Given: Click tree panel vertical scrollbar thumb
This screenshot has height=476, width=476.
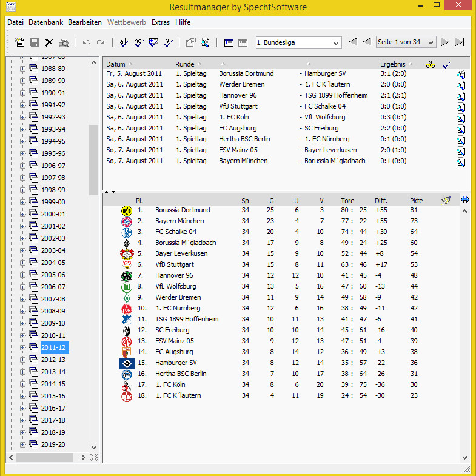Looking at the screenshot, I should coord(93,160).
